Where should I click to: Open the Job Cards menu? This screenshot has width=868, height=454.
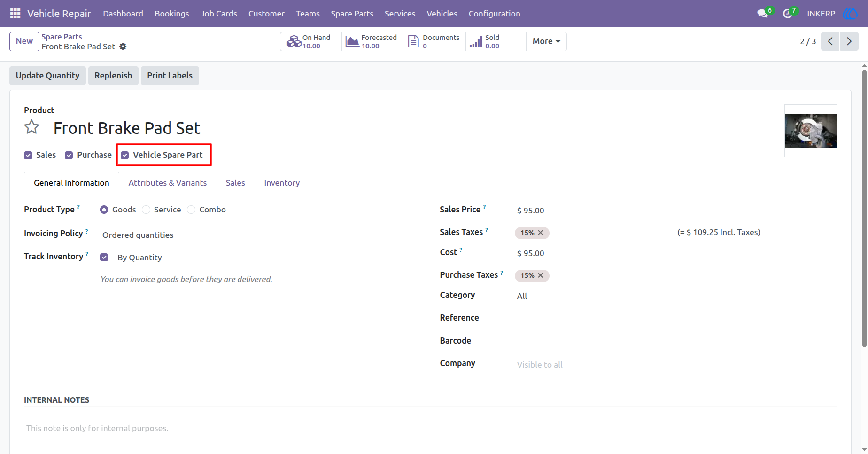pyautogui.click(x=219, y=14)
